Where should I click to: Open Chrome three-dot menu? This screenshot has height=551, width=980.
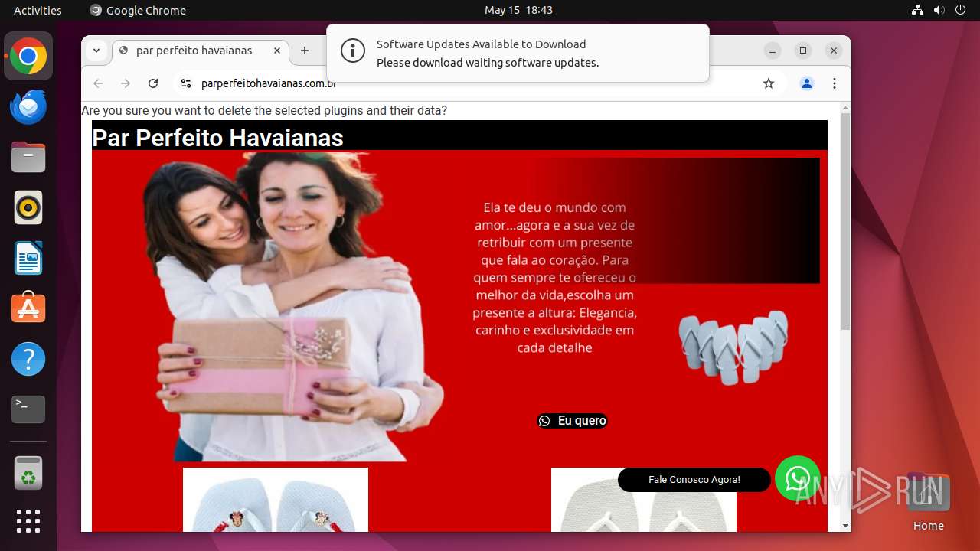[835, 83]
